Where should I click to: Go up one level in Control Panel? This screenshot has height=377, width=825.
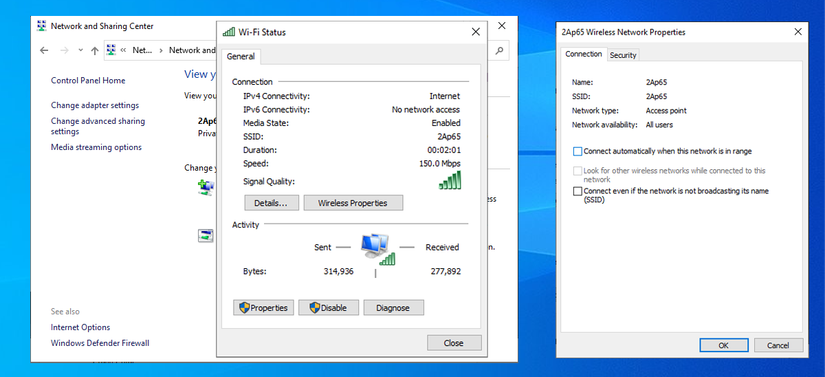95,50
